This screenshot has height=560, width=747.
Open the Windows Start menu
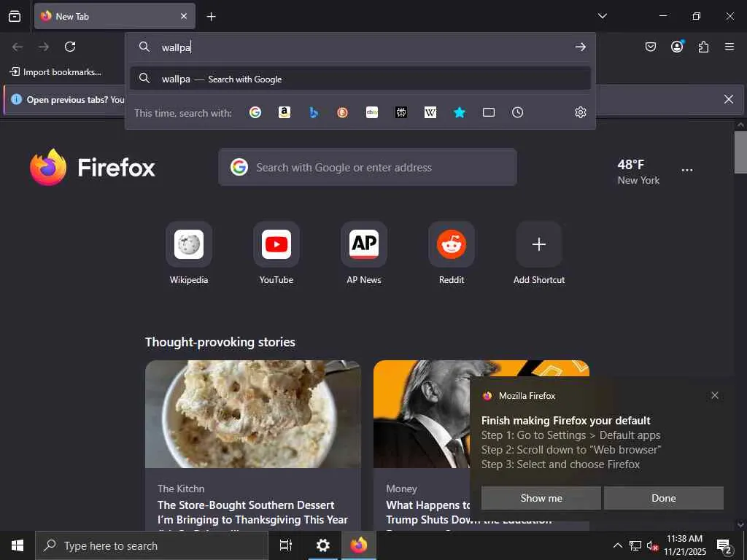point(18,545)
